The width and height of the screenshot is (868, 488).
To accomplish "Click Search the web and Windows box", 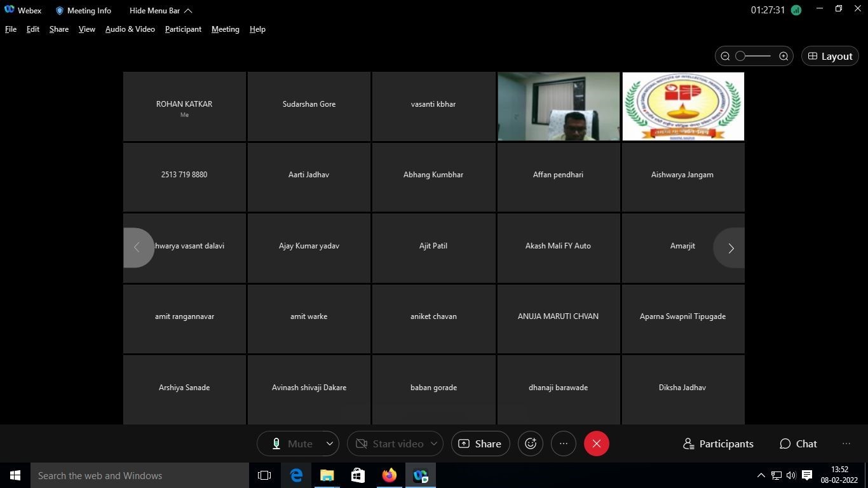I will click(140, 475).
